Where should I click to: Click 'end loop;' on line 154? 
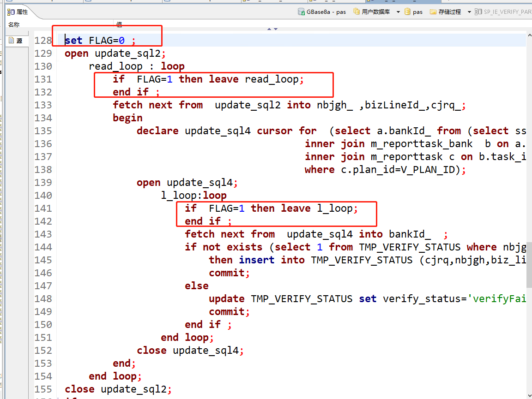[x=115, y=376]
